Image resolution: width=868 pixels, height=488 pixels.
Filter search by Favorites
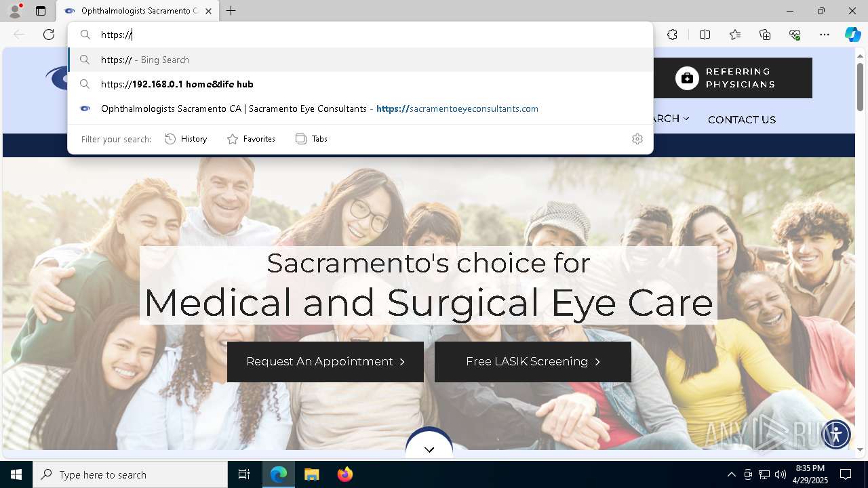tap(251, 138)
